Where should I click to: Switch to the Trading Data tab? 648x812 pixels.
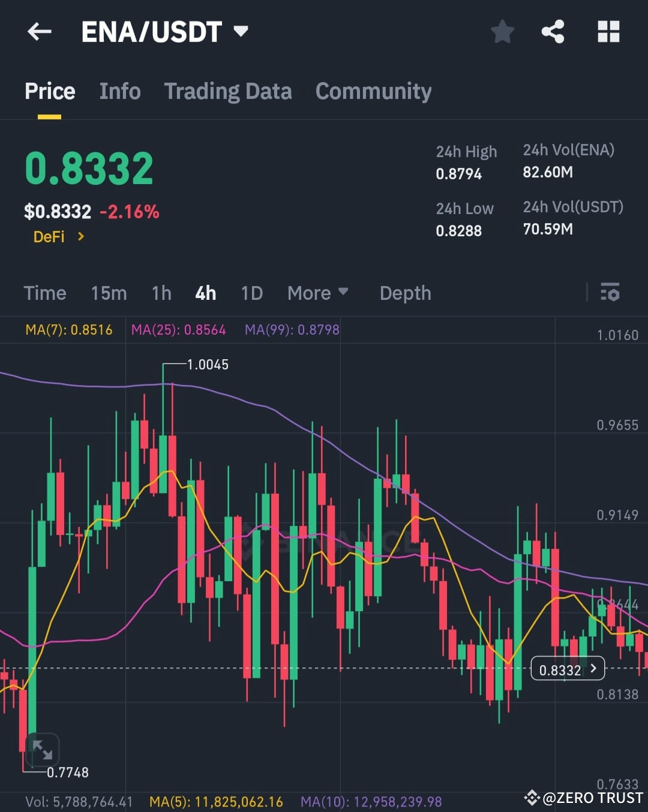(x=228, y=91)
